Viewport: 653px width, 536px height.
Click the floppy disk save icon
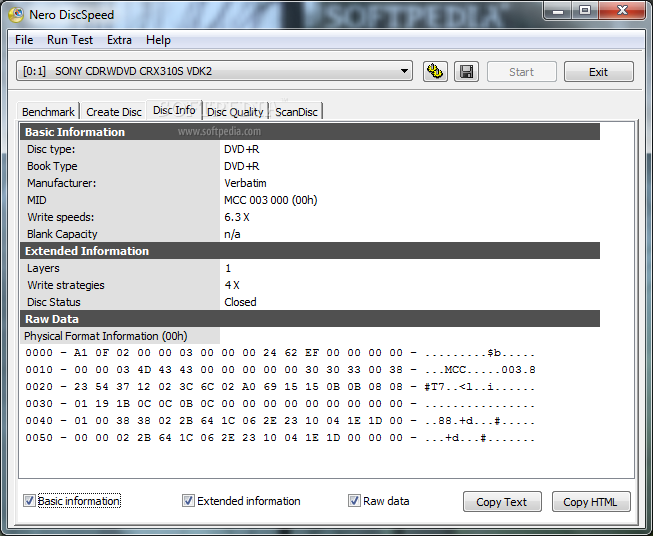[x=466, y=72]
